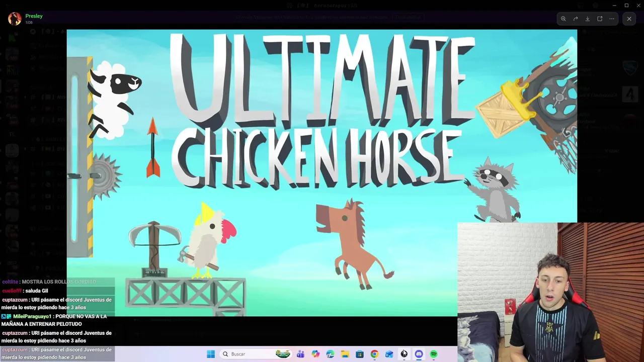Switch to Discord on the taskbar
Screen dimensions: 644x362
(x=419, y=354)
